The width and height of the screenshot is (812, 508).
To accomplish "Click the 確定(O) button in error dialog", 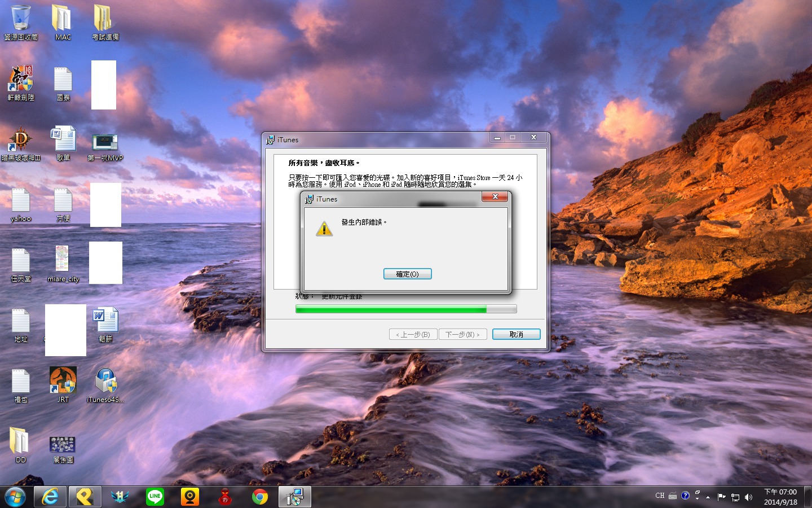I will pyautogui.click(x=407, y=274).
